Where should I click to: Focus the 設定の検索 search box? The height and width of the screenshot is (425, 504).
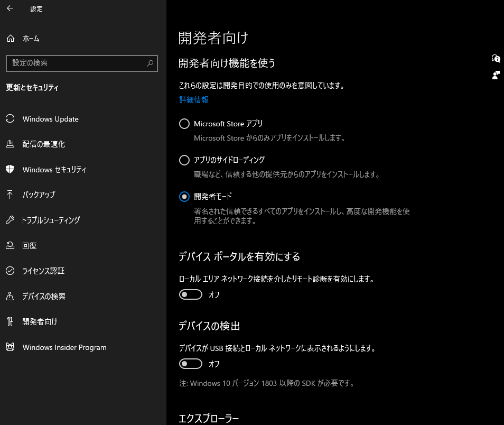tap(82, 63)
